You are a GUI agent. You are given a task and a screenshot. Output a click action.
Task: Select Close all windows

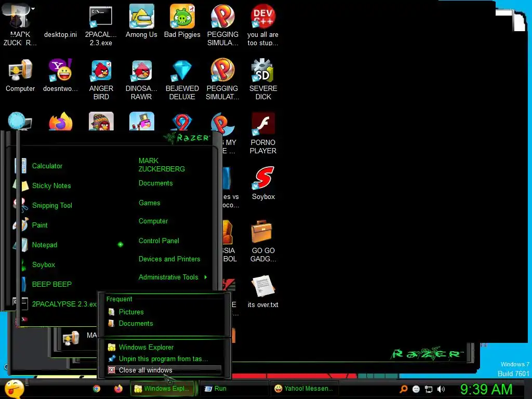(165, 370)
